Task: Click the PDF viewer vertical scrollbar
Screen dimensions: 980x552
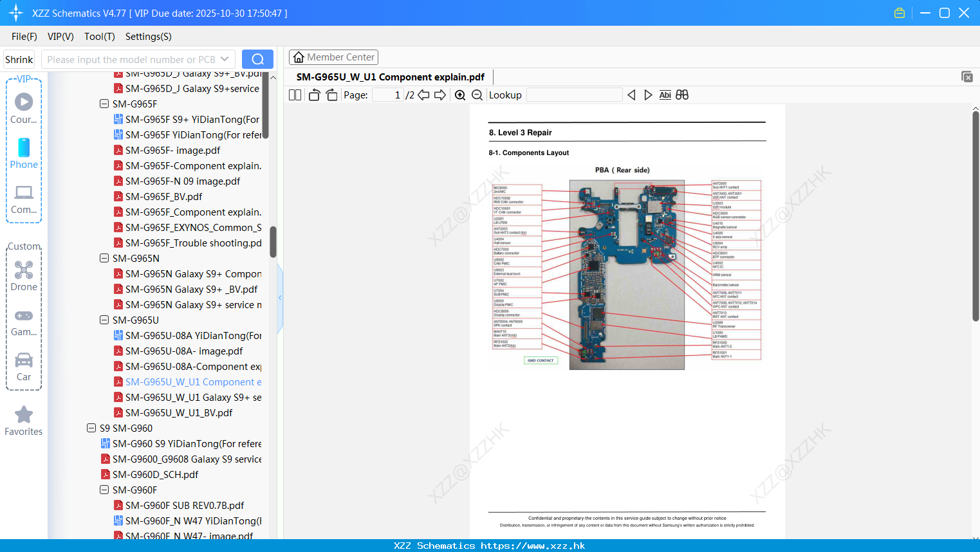Action: click(x=975, y=216)
